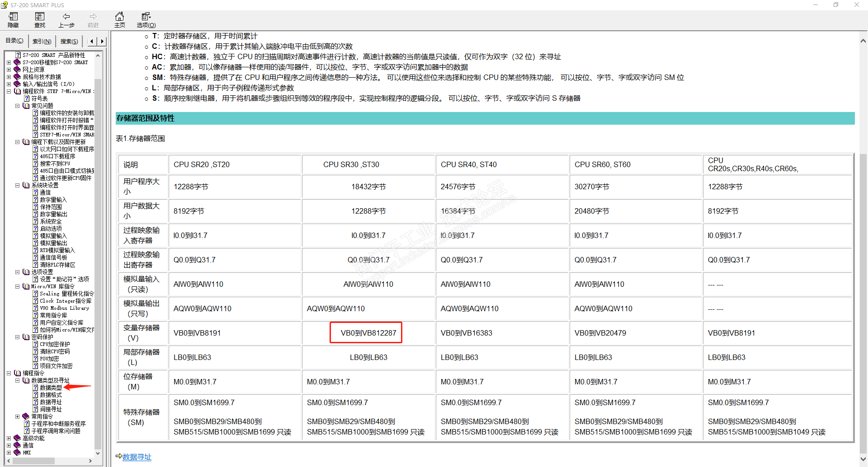Select the 常用指令库 topic
This screenshot has width=868, height=467.
tap(53, 315)
